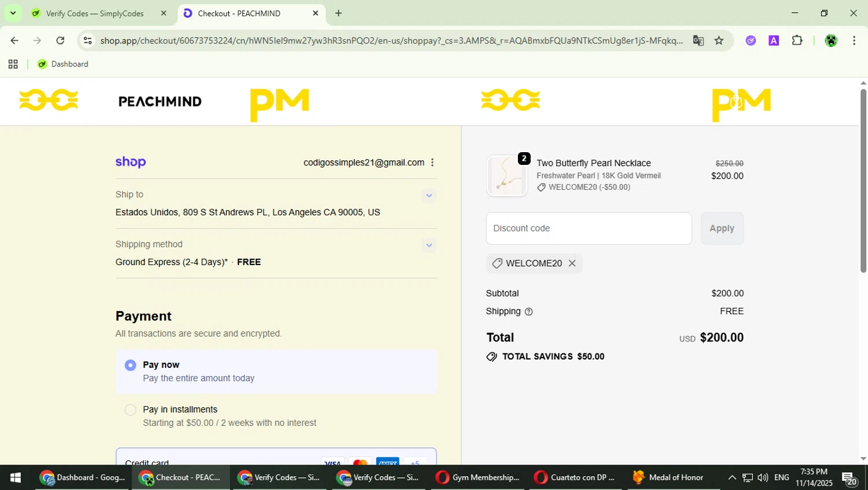Click the email codigossimples21@gmail.com

(x=363, y=163)
